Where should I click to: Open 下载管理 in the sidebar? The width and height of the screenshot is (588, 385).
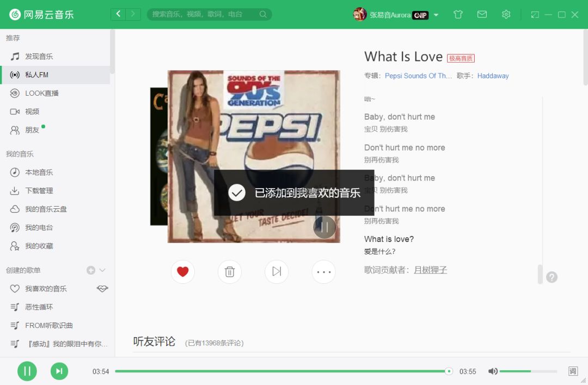[55, 190]
